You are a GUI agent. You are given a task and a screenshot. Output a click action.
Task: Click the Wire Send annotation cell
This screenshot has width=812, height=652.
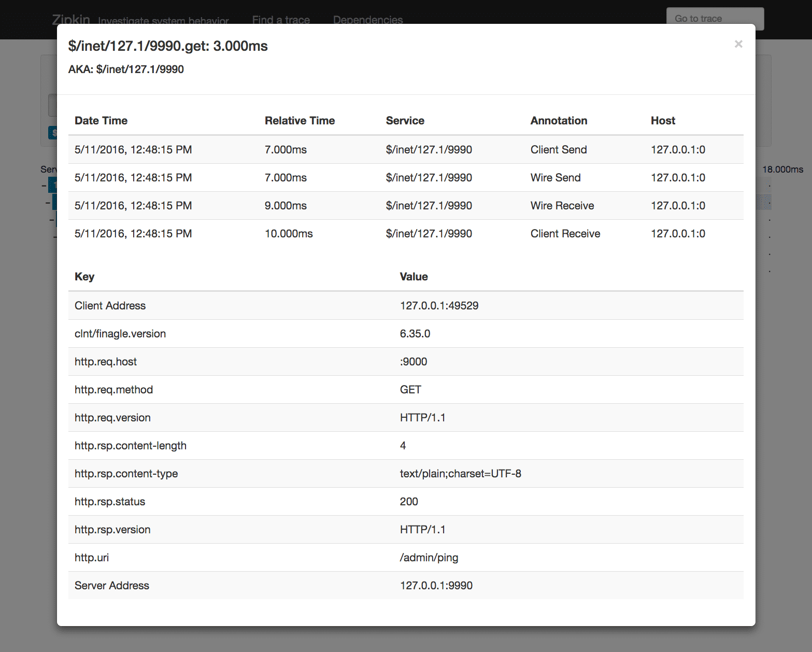[x=555, y=178]
